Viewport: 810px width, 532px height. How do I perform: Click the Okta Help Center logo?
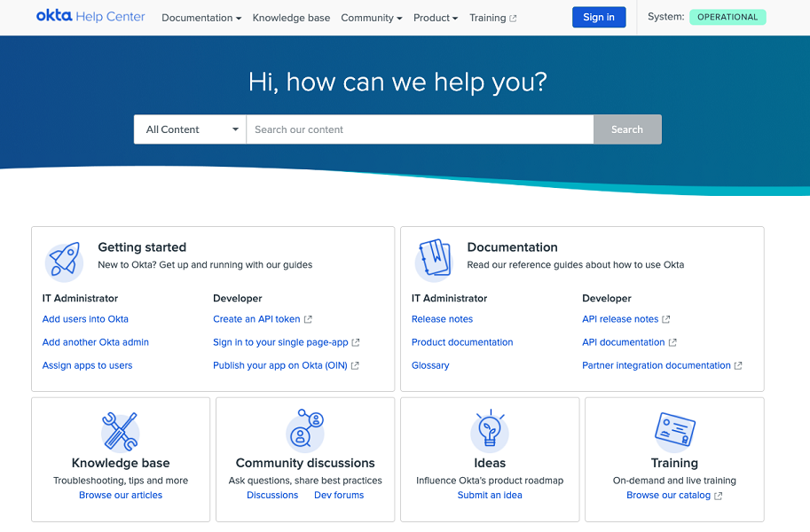pyautogui.click(x=90, y=17)
